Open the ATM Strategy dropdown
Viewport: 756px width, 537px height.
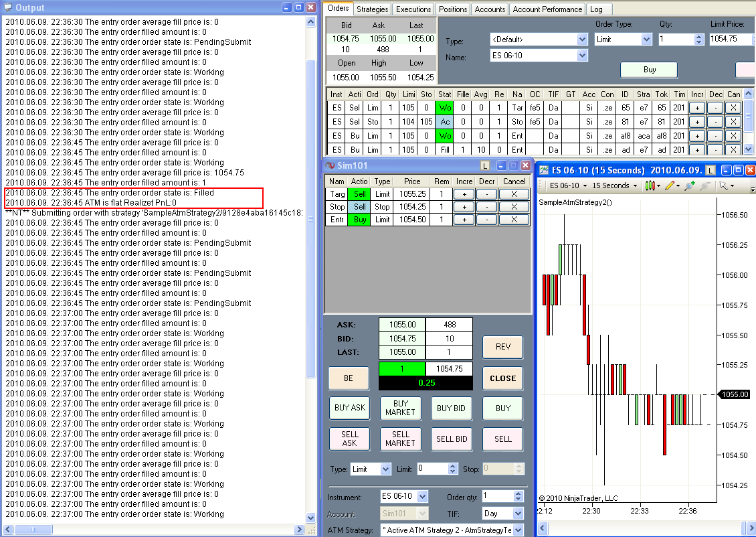[518, 530]
